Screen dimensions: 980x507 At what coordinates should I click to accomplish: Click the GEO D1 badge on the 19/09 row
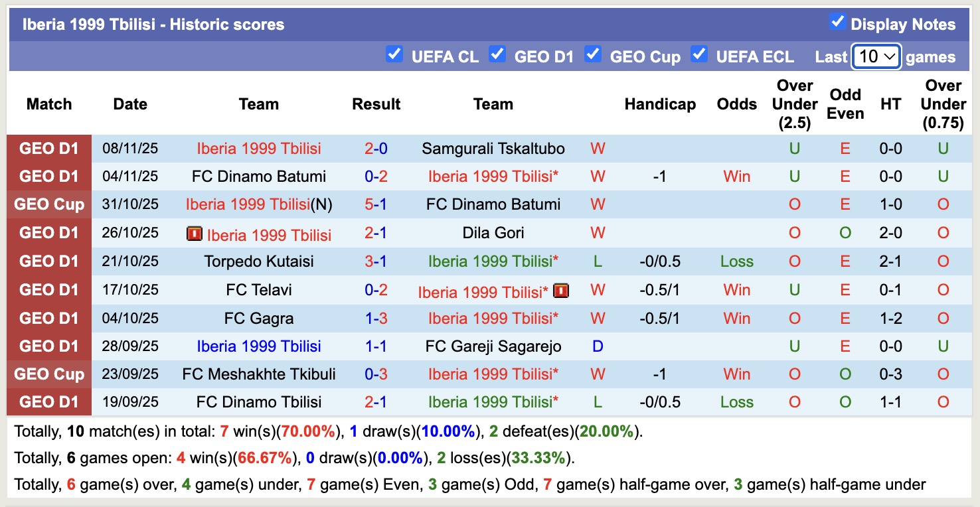[x=49, y=401]
